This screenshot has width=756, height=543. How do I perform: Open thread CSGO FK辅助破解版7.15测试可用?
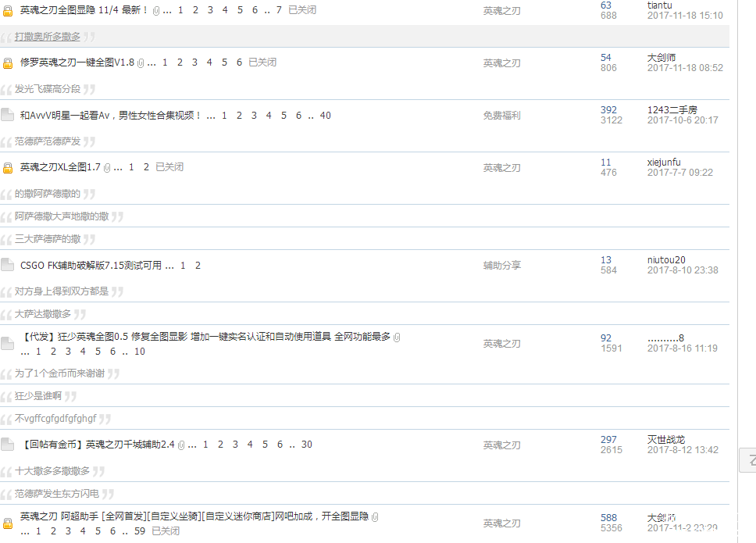coord(91,265)
